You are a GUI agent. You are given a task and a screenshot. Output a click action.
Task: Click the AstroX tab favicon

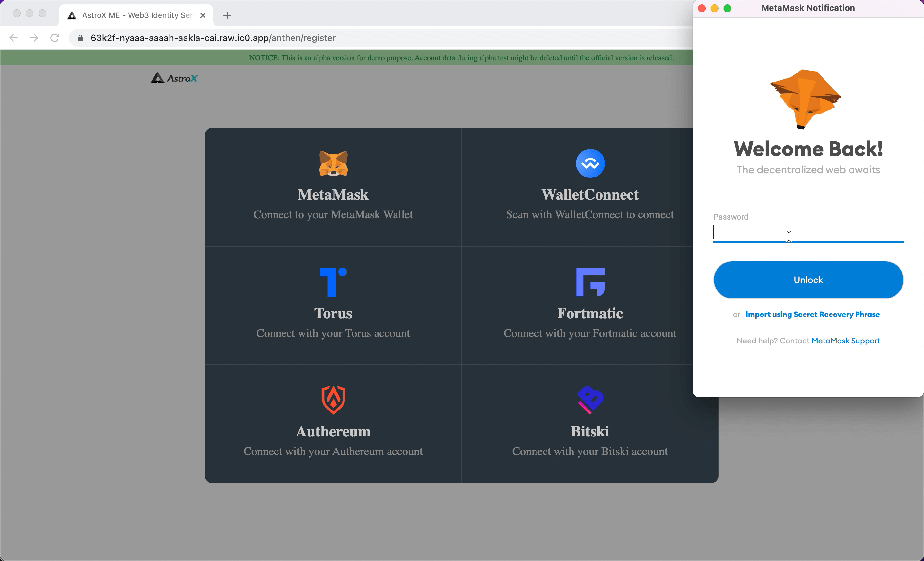coord(72,15)
